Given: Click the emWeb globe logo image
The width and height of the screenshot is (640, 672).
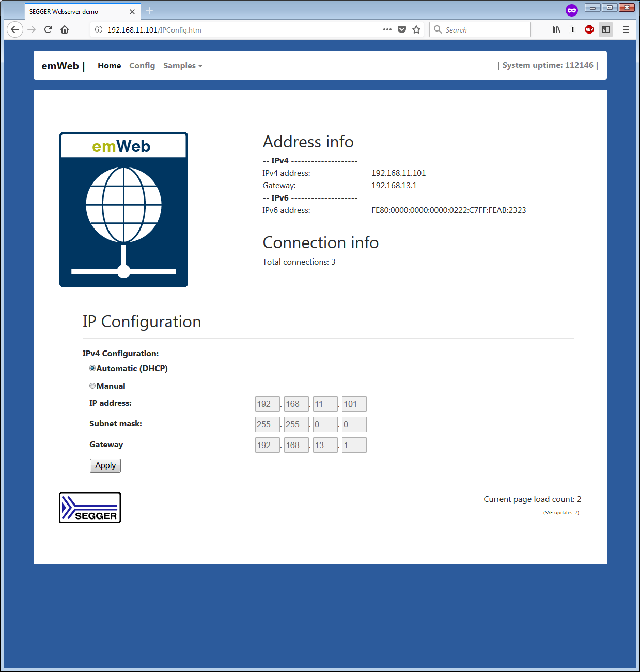Looking at the screenshot, I should [x=123, y=209].
